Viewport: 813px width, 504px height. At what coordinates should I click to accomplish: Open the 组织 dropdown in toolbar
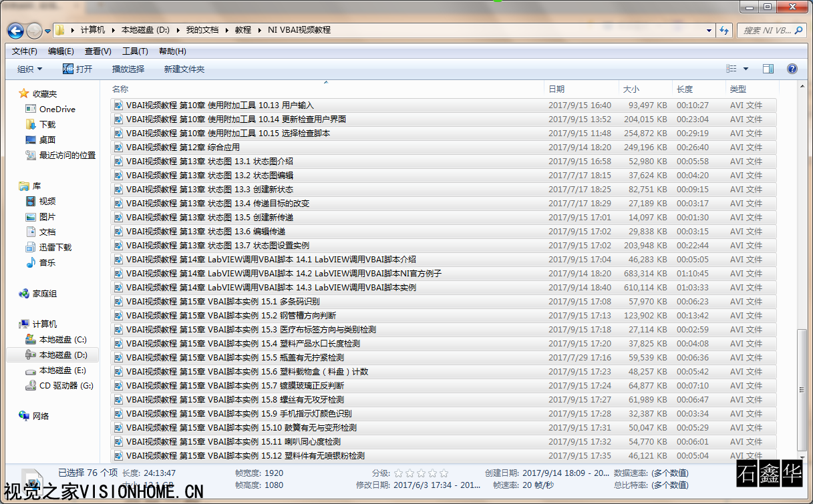[29, 69]
